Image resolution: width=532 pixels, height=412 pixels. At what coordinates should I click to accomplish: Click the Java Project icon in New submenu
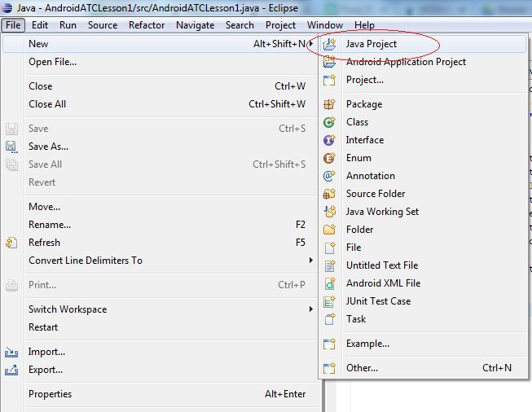click(x=329, y=44)
